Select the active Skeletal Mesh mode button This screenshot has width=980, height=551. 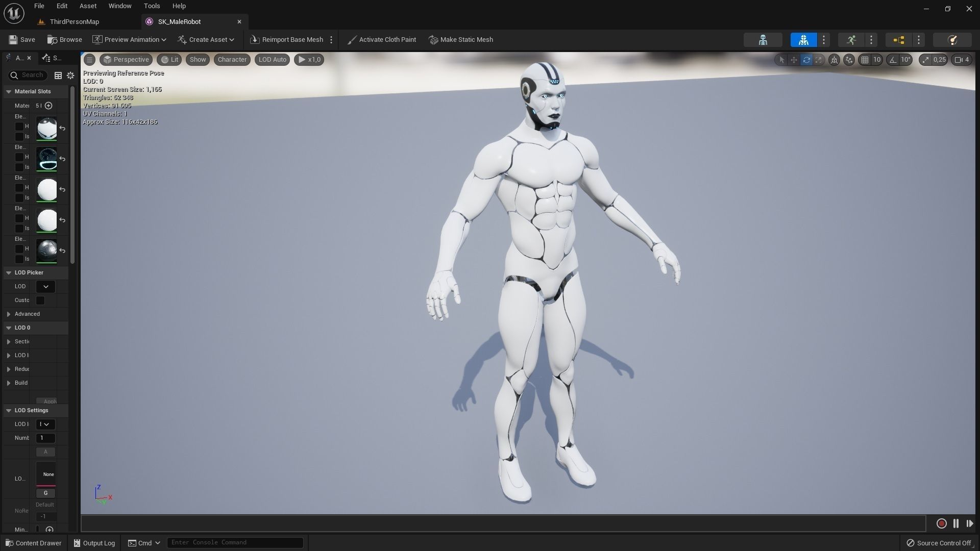(803, 40)
